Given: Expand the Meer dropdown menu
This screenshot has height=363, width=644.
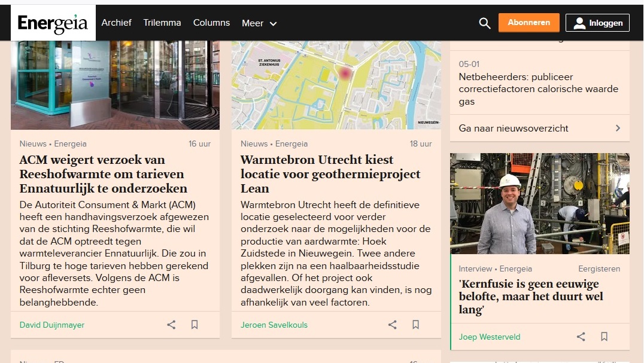Looking at the screenshot, I should (259, 23).
